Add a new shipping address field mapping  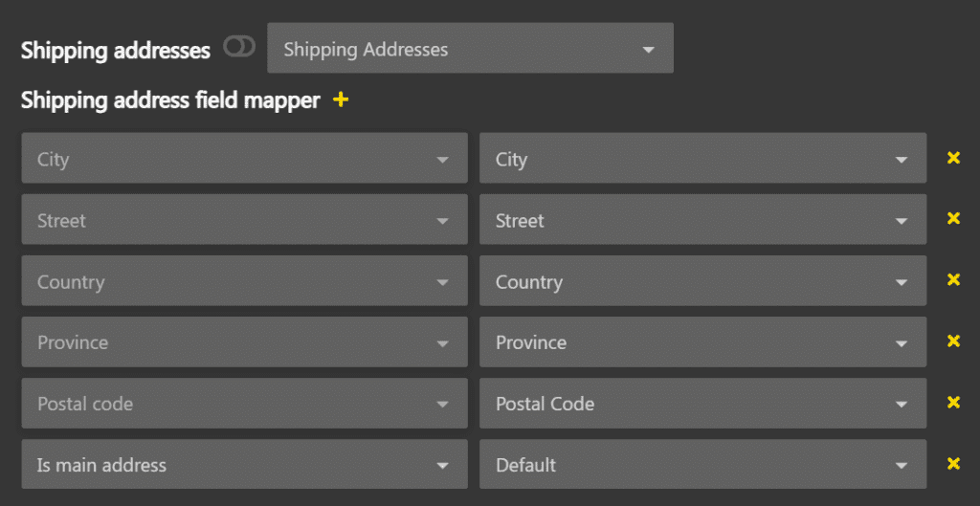(x=341, y=99)
